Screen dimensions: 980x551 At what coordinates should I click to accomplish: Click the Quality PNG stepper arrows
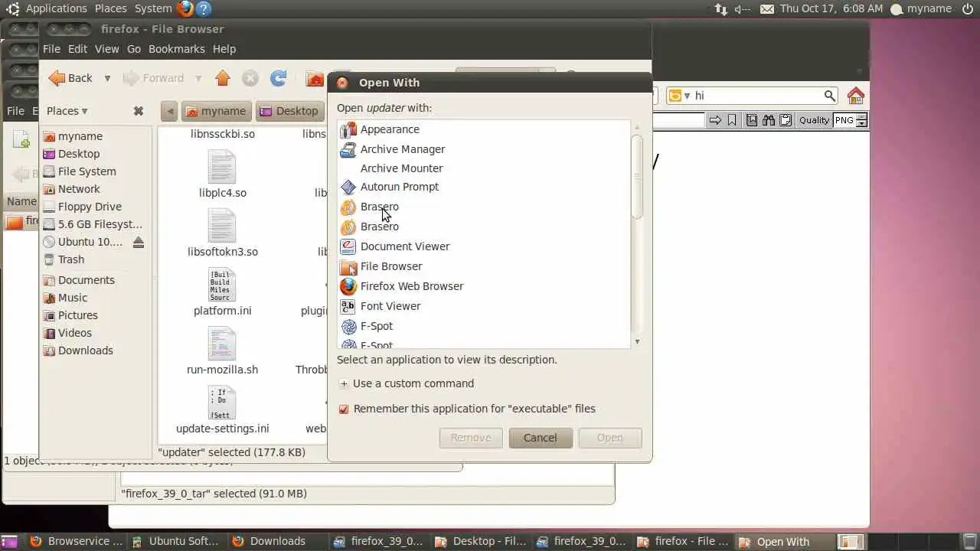pyautogui.click(x=862, y=120)
